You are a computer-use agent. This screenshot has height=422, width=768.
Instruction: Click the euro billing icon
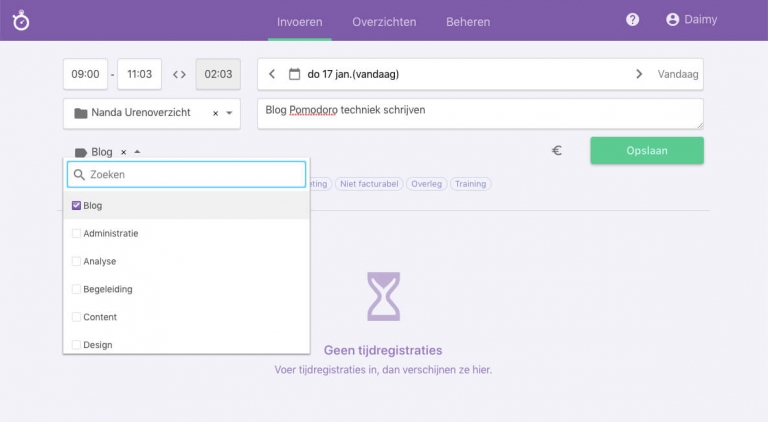pos(557,151)
